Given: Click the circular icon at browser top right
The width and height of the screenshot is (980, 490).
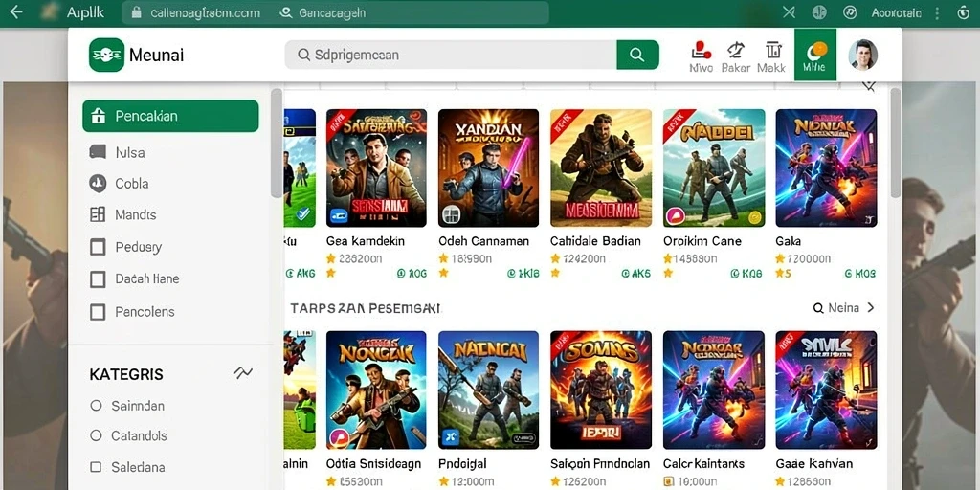Looking at the screenshot, I should (x=963, y=12).
